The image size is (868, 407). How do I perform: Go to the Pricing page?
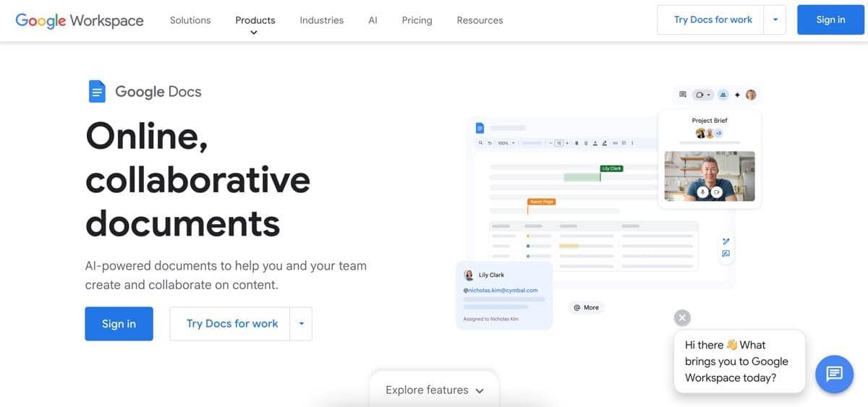(x=417, y=20)
